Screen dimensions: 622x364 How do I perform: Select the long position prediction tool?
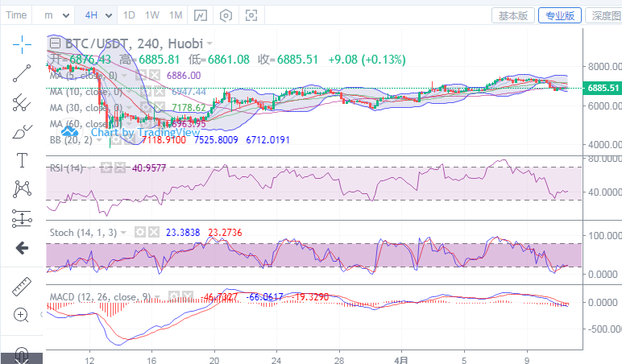click(22, 218)
